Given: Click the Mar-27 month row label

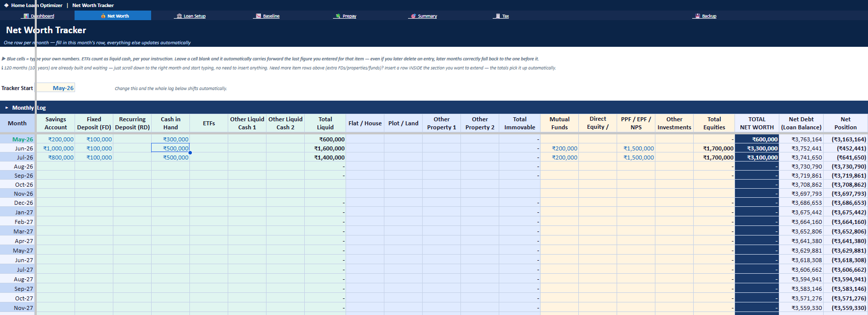Looking at the screenshot, I should (18, 231).
